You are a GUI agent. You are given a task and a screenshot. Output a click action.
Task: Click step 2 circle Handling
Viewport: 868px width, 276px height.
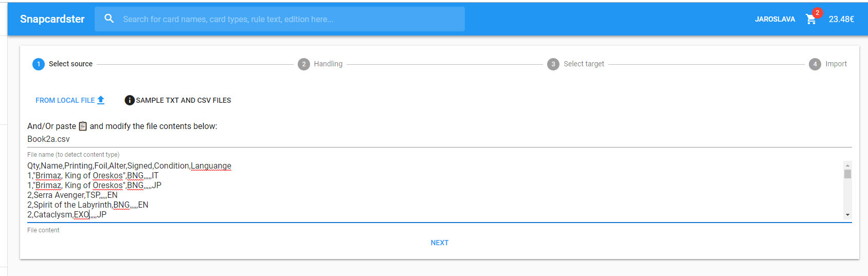coord(304,64)
